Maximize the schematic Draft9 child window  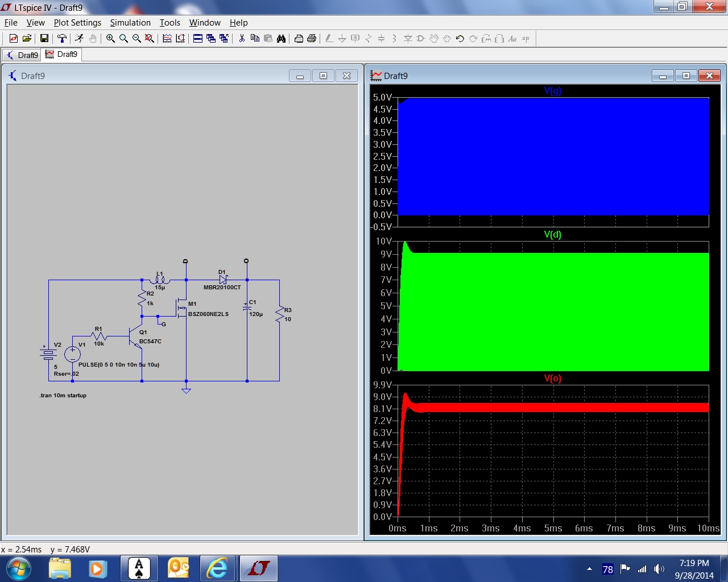click(x=323, y=76)
